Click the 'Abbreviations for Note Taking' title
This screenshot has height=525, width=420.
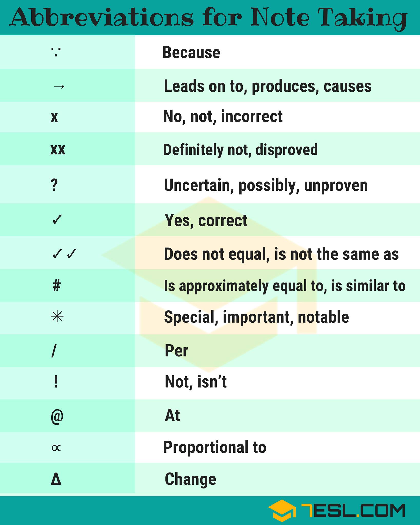tap(208, 18)
